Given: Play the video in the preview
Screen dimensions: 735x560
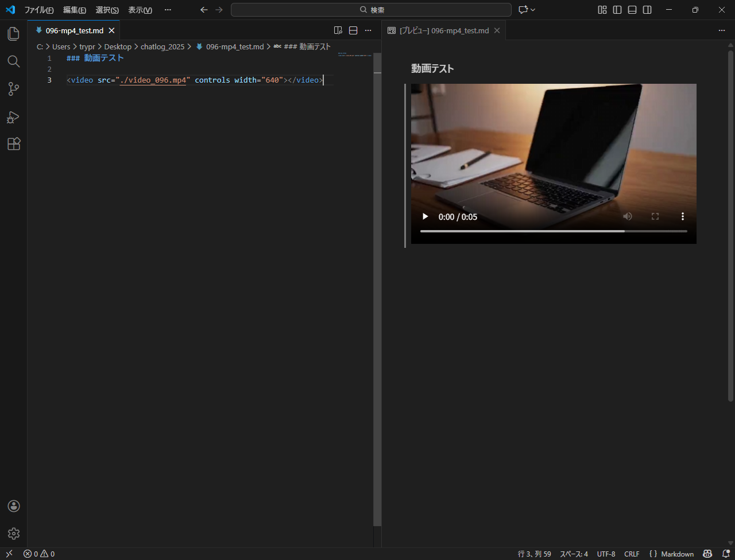Looking at the screenshot, I should 425,216.
